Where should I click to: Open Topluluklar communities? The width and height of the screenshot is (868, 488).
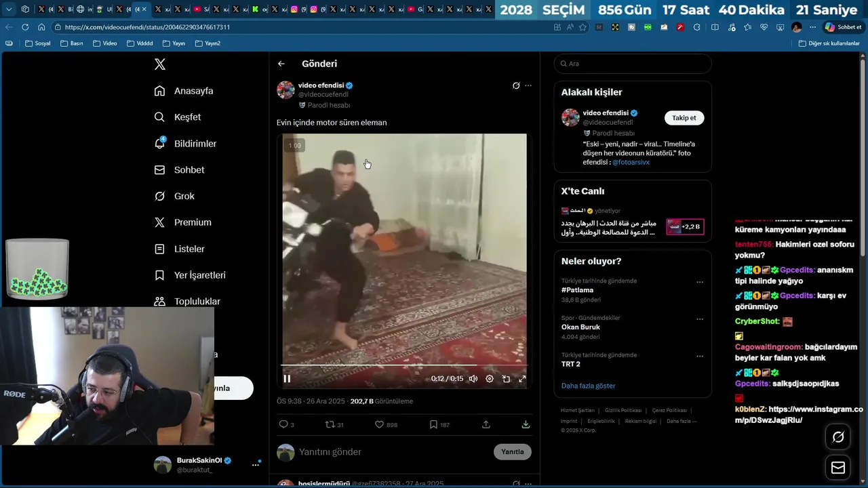click(187, 302)
